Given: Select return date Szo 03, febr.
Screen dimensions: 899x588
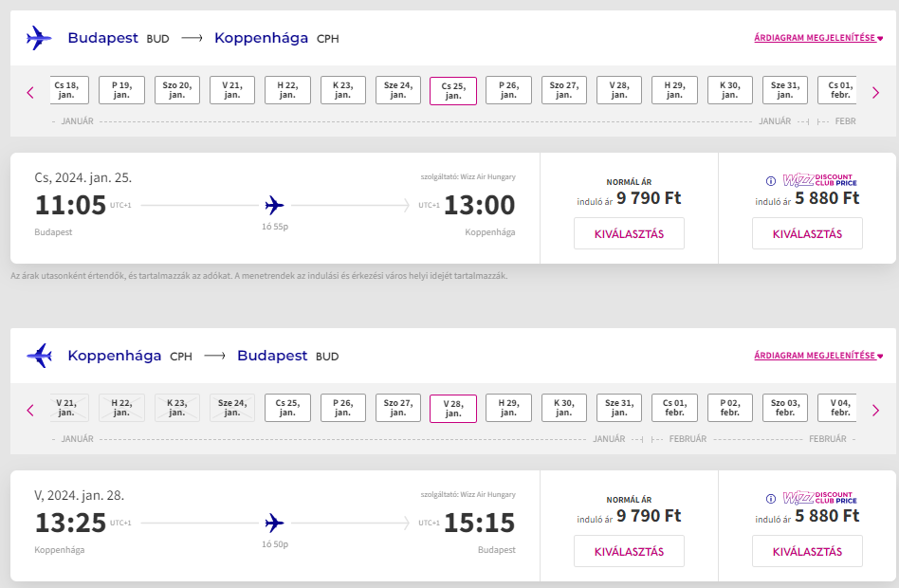Looking at the screenshot, I should click(x=785, y=408).
